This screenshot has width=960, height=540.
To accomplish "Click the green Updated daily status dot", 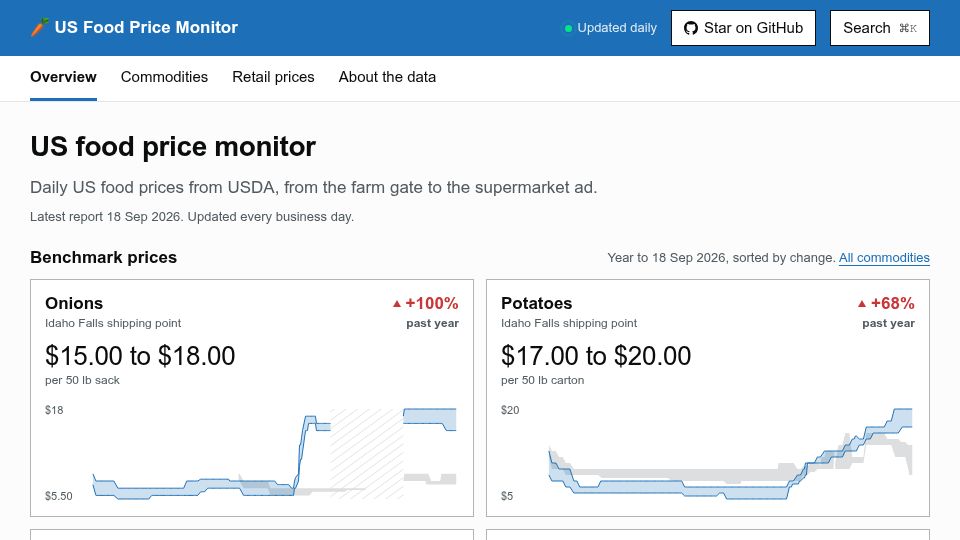I will (x=568, y=28).
